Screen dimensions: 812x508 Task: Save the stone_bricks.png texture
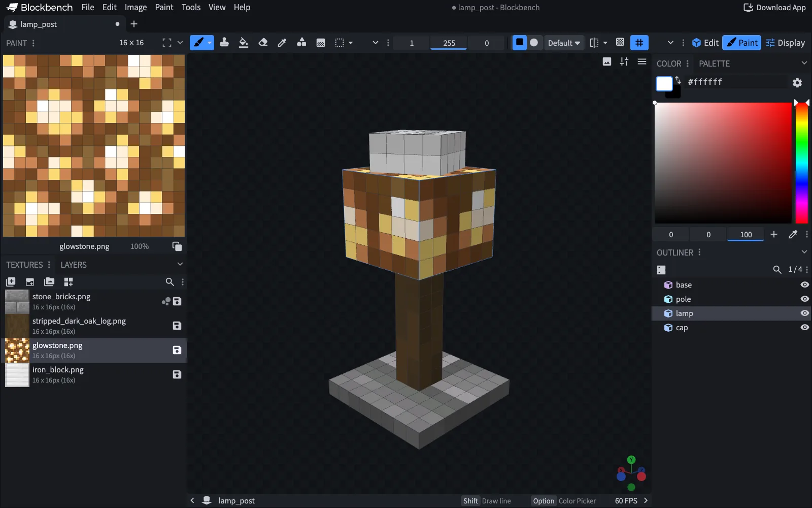(x=177, y=301)
